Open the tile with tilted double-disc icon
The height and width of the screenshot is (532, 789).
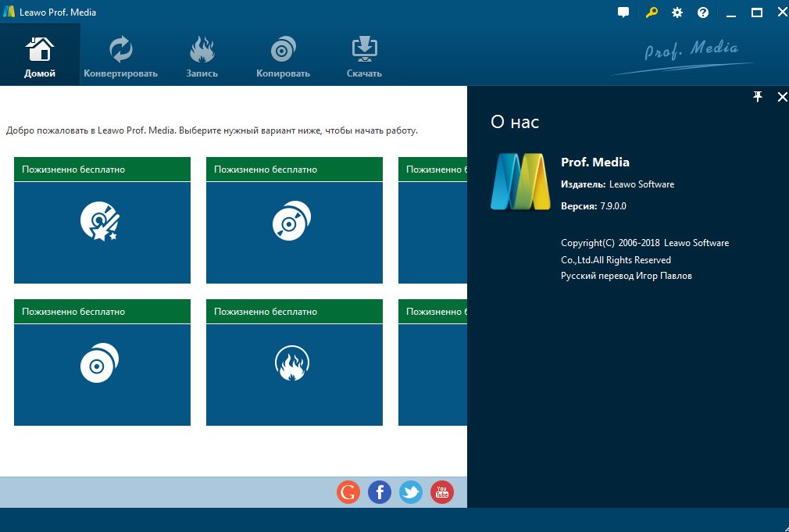(x=295, y=220)
